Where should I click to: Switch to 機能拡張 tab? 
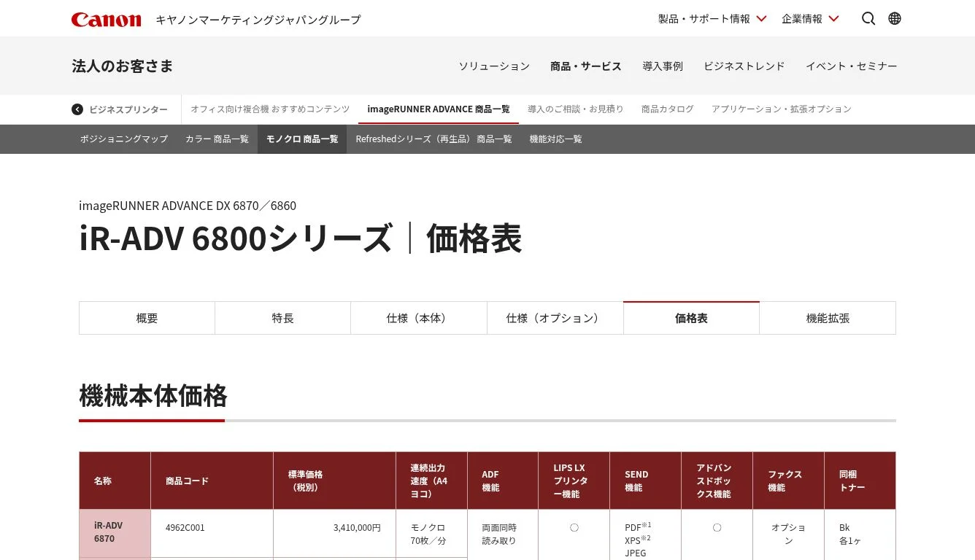828,318
